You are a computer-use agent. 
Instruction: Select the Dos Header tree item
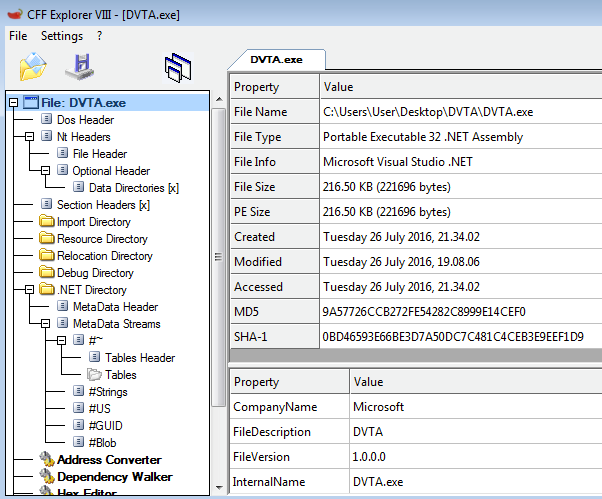pos(85,119)
